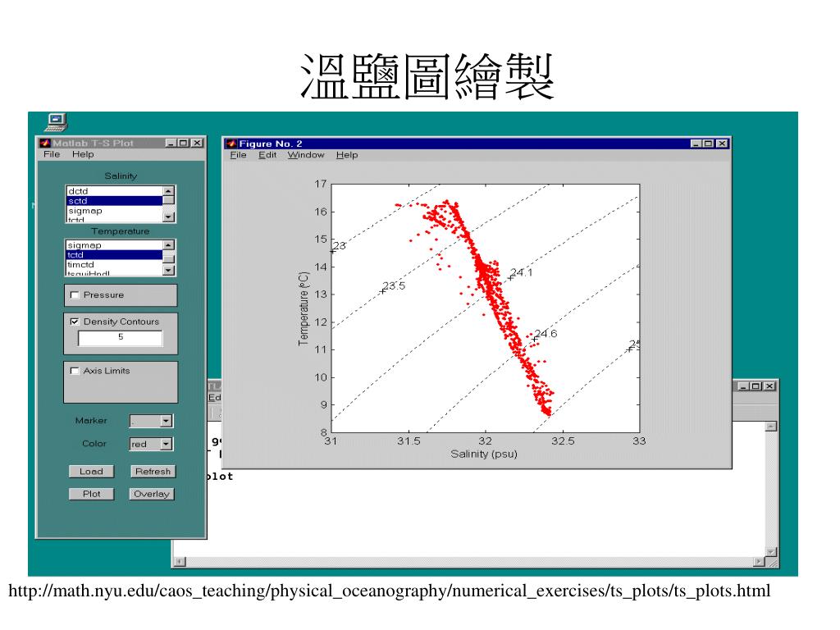The height and width of the screenshot is (630, 840).
Task: Open File menu in T-S Plot window
Action: click(52, 154)
